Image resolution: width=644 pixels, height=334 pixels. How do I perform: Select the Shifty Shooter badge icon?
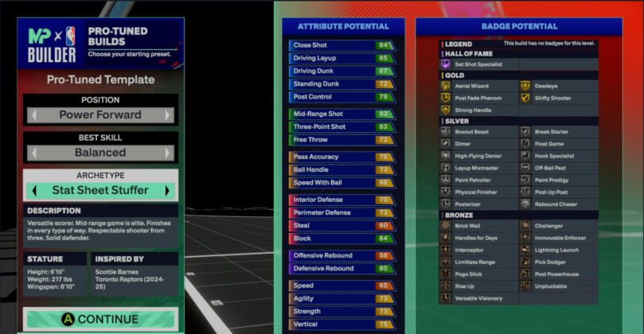525,98
